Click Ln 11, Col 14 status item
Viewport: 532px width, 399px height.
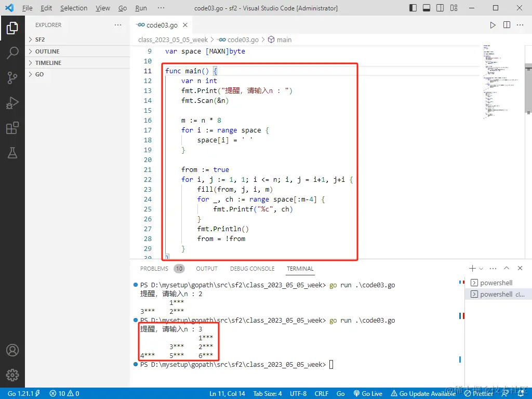tap(227, 394)
